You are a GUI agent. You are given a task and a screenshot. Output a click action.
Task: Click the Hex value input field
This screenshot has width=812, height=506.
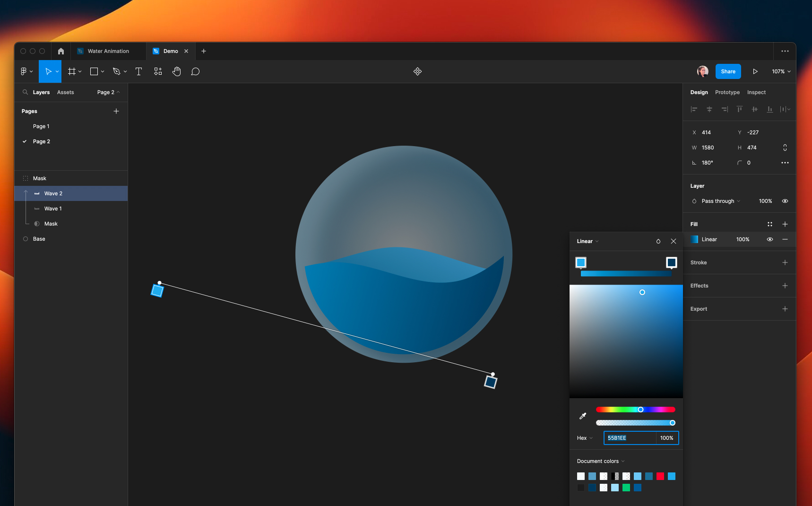click(630, 438)
